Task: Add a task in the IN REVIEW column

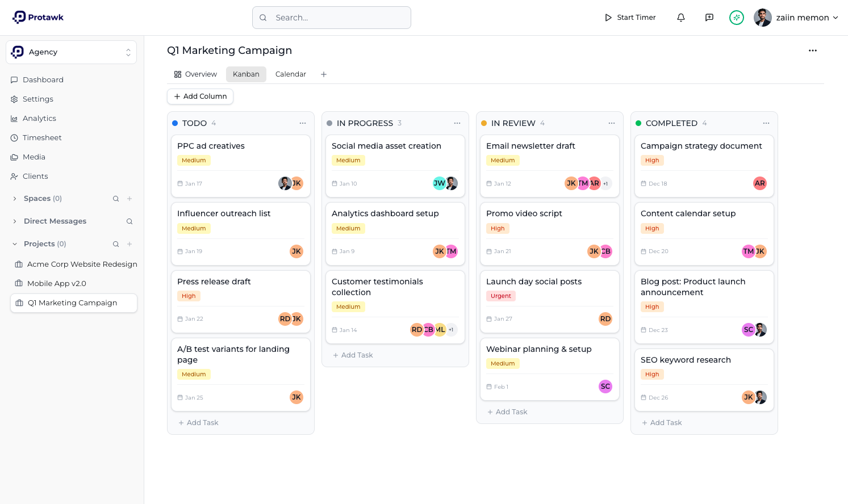Action: (507, 411)
